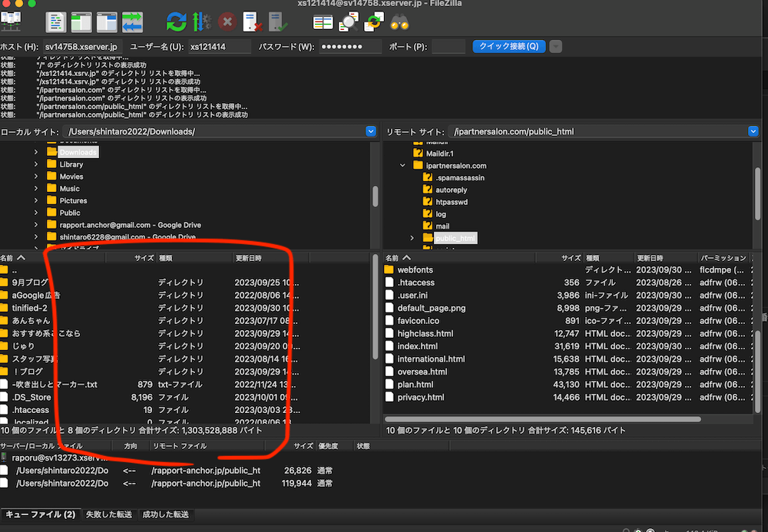Viewport: 768px width, 532px height.
Task: Select the log folder icon in remote tree
Action: (x=428, y=214)
